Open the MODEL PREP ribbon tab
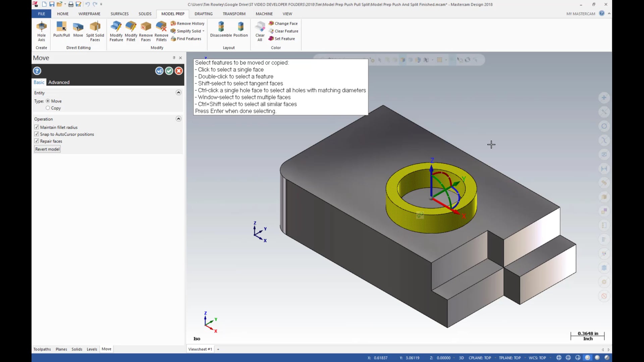The image size is (644, 362). (x=173, y=14)
